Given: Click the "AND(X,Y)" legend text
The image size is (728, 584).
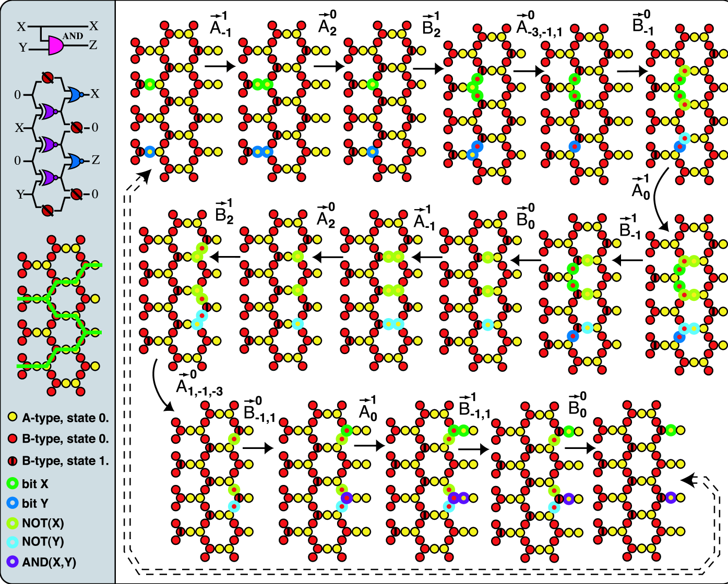Looking at the screenshot, I should 49,562.
